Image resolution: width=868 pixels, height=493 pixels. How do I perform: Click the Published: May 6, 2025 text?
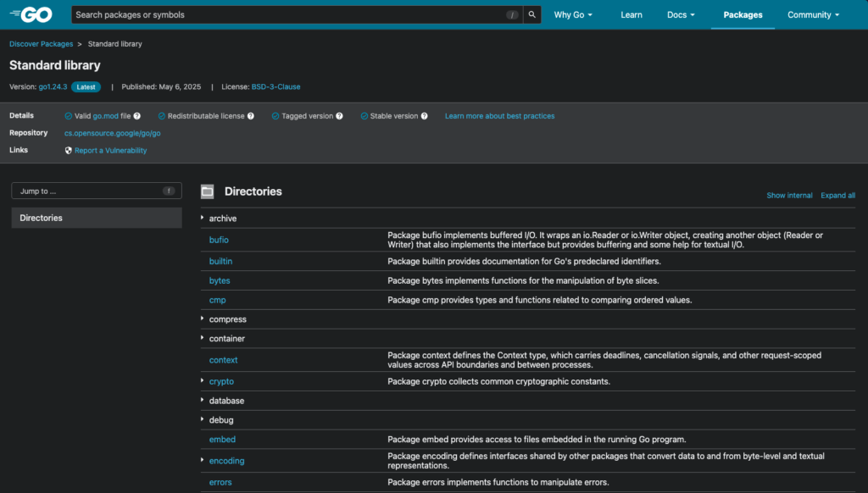161,87
